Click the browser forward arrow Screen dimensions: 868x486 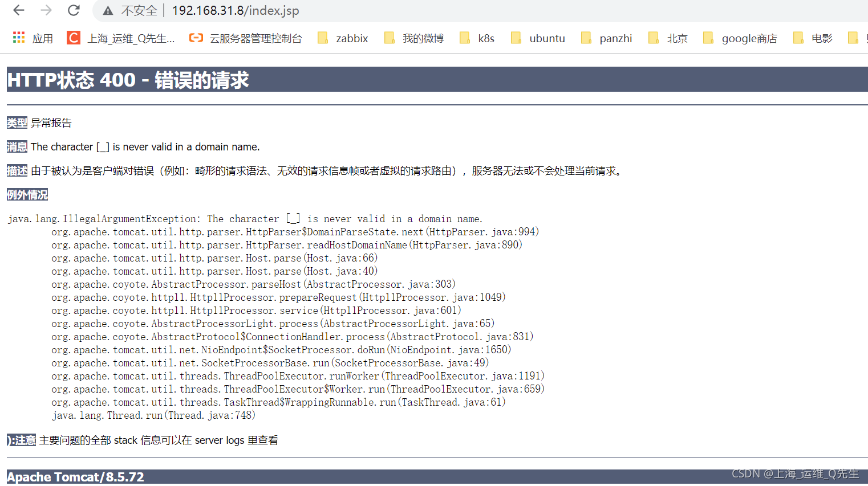point(46,10)
